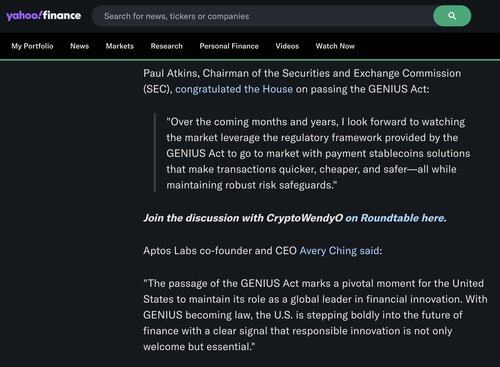
Task: Click the 'Join the discussion with CryptoWendyO' text
Action: [243, 218]
